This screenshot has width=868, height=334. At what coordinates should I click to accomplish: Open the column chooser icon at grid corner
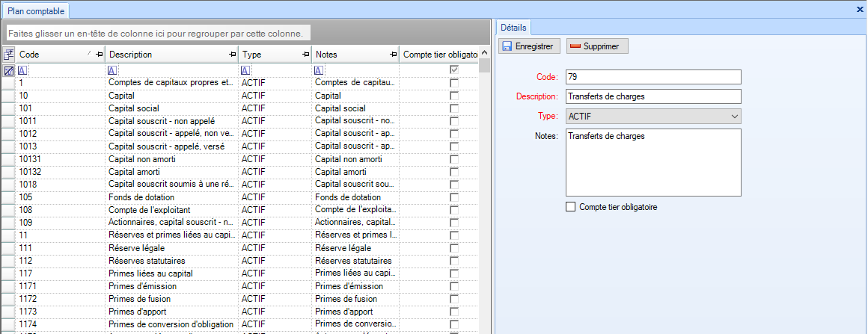click(9, 55)
